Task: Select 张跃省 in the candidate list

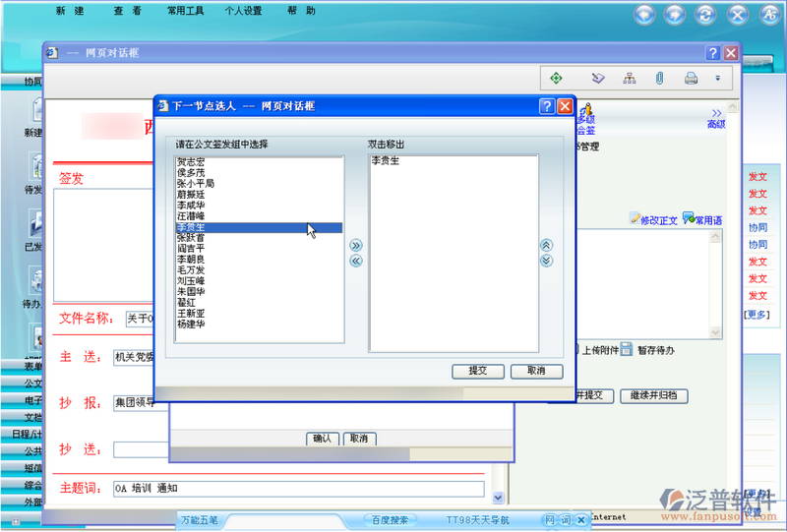Action: pyautogui.click(x=259, y=238)
